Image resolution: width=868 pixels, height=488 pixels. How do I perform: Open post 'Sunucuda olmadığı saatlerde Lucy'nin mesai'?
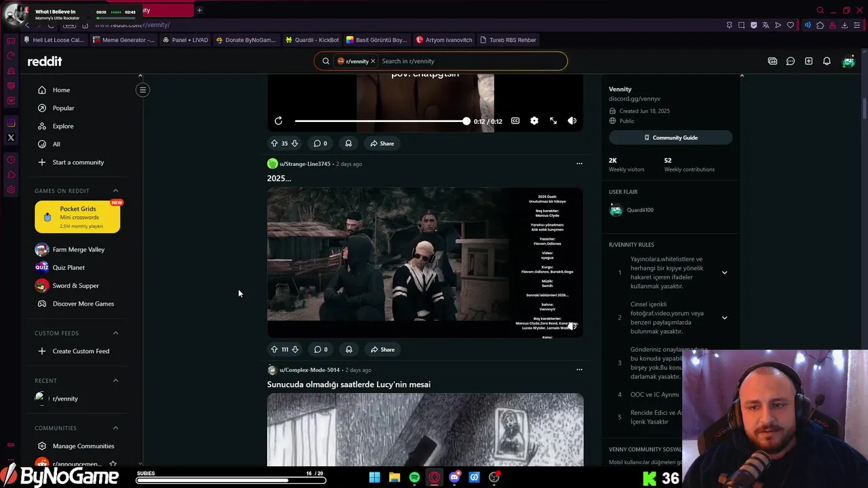point(349,384)
